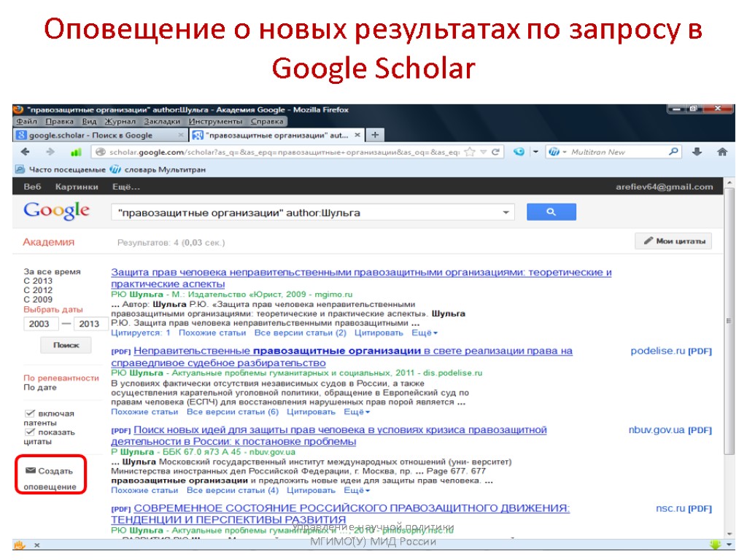Viewport: 747px width, 560px height.
Task: Click Веб in Google top bar
Action: click(32, 187)
